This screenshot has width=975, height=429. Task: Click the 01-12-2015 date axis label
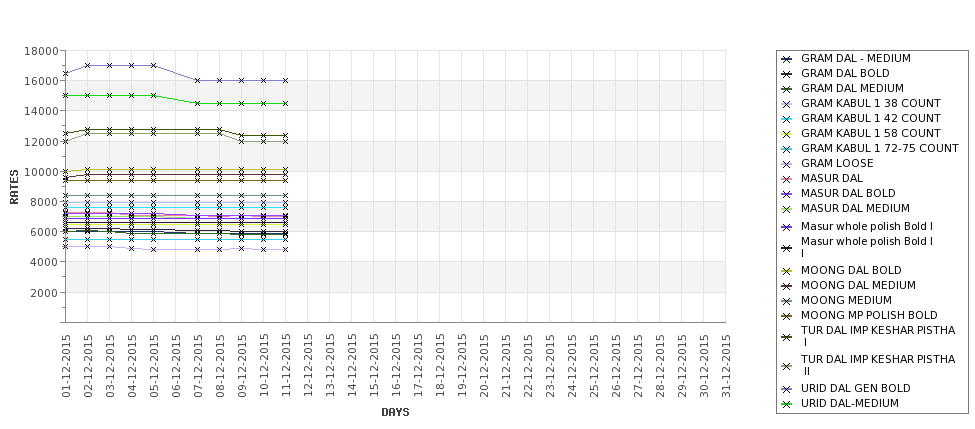pyautogui.click(x=66, y=366)
